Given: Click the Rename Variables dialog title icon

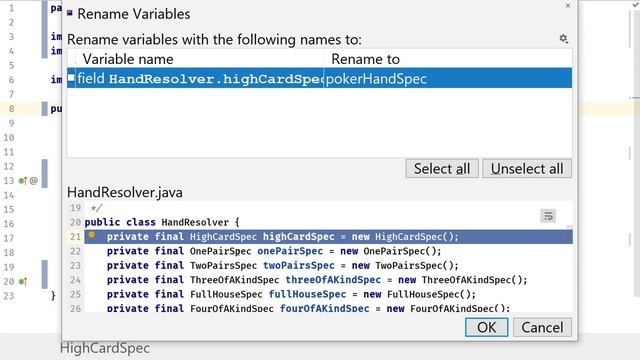Looking at the screenshot, I should [x=70, y=13].
